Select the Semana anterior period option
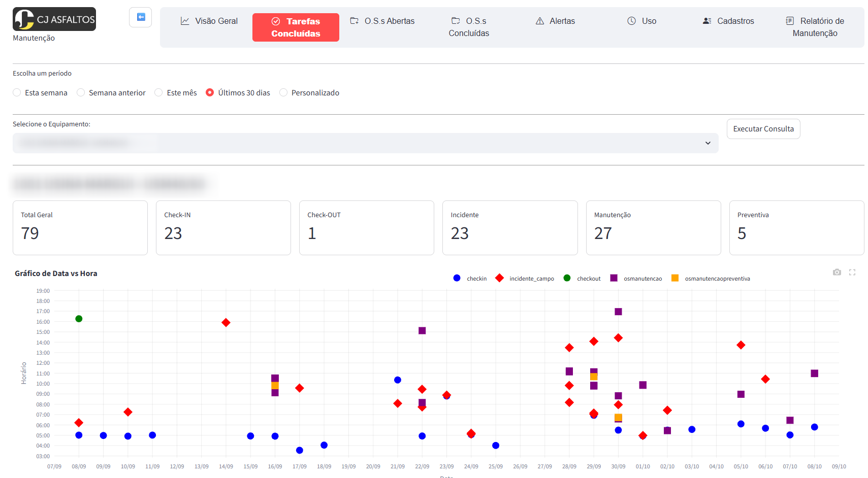868x478 pixels. 81,92
